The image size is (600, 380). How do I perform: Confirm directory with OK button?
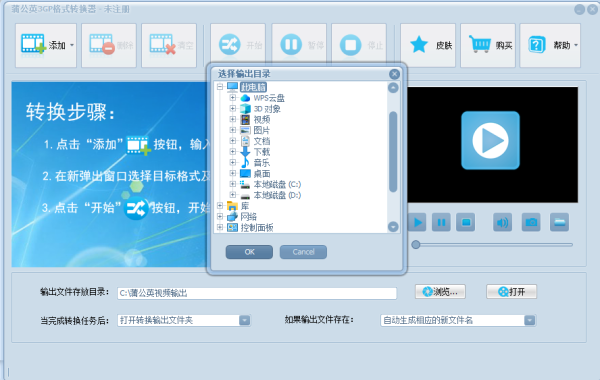[x=249, y=252]
